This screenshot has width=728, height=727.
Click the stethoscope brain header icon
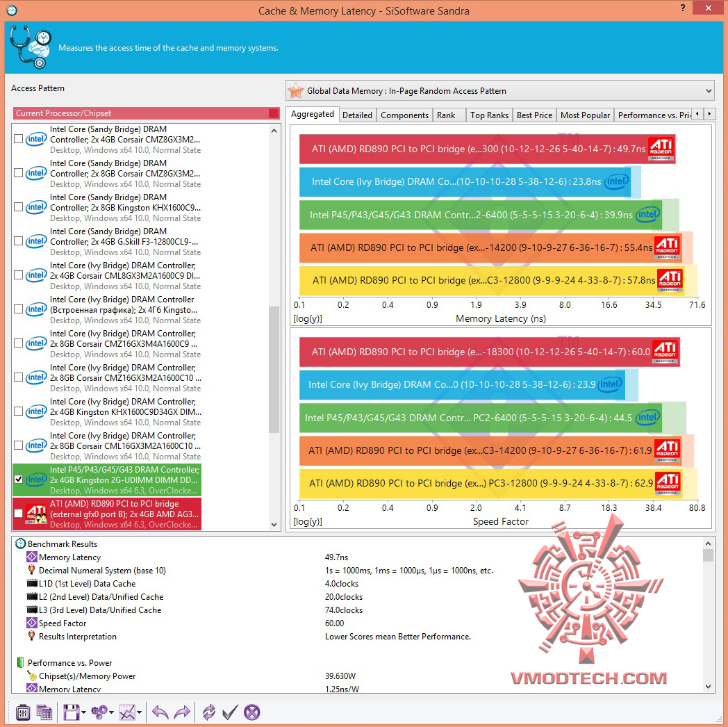point(31,47)
